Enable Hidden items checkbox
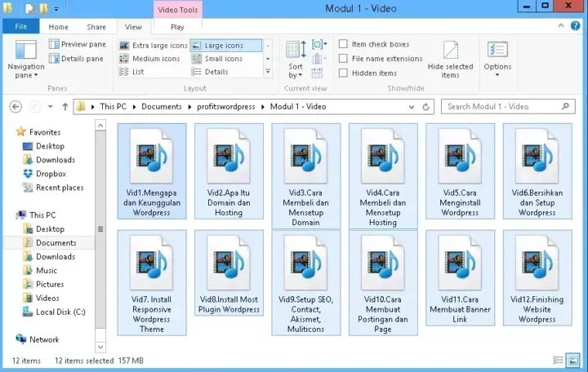 tap(367, 73)
